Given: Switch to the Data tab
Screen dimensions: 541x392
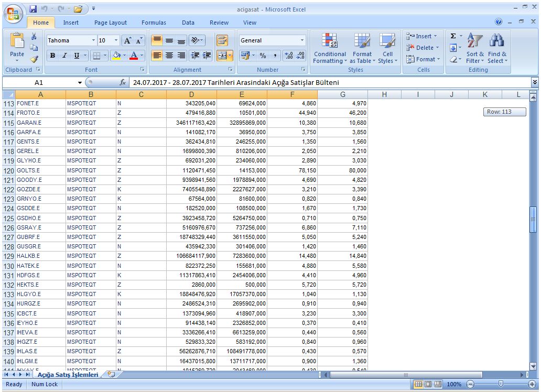Looking at the screenshot, I should pyautogui.click(x=188, y=23).
